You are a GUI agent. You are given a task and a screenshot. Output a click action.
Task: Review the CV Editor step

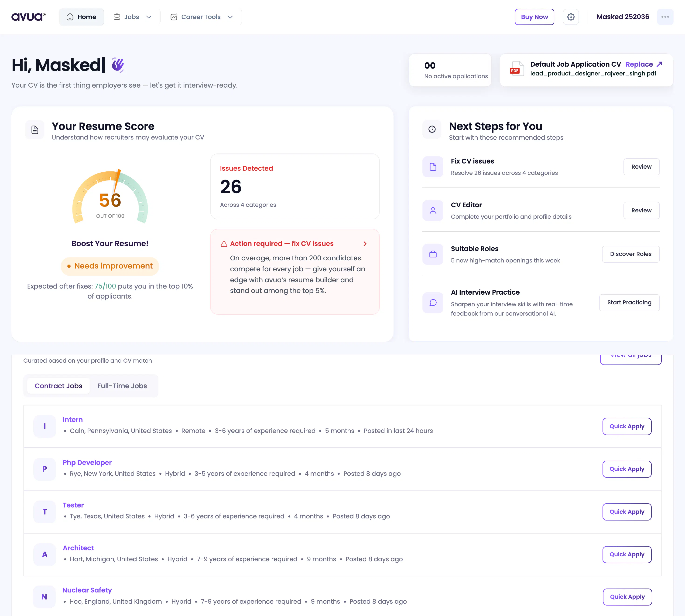pyautogui.click(x=641, y=211)
